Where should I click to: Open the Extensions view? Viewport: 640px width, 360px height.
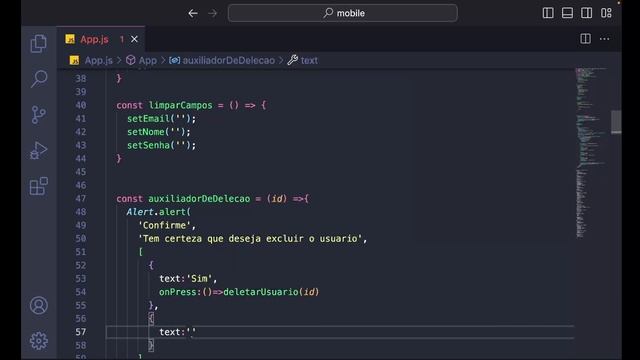pyautogui.click(x=39, y=187)
